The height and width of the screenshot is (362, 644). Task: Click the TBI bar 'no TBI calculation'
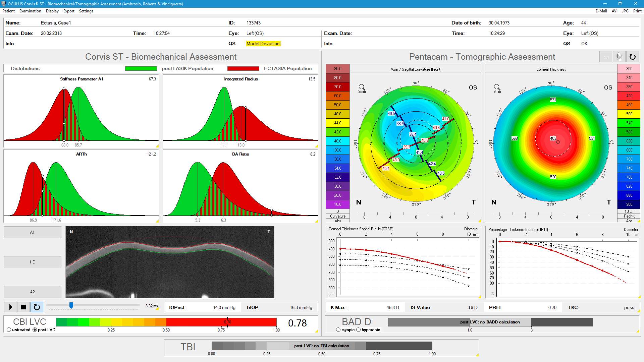pyautogui.click(x=322, y=346)
